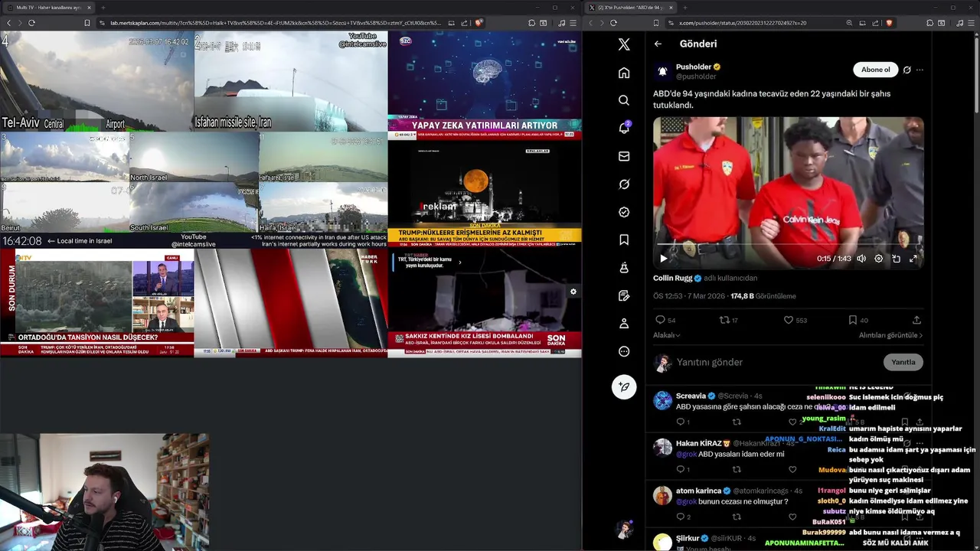Go back with the Gönderi arrow
Viewport: 980px width, 551px height.
coord(658,44)
